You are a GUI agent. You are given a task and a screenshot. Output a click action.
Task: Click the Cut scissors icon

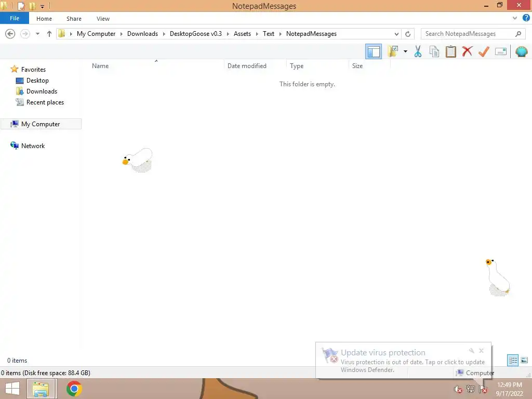[418, 51]
